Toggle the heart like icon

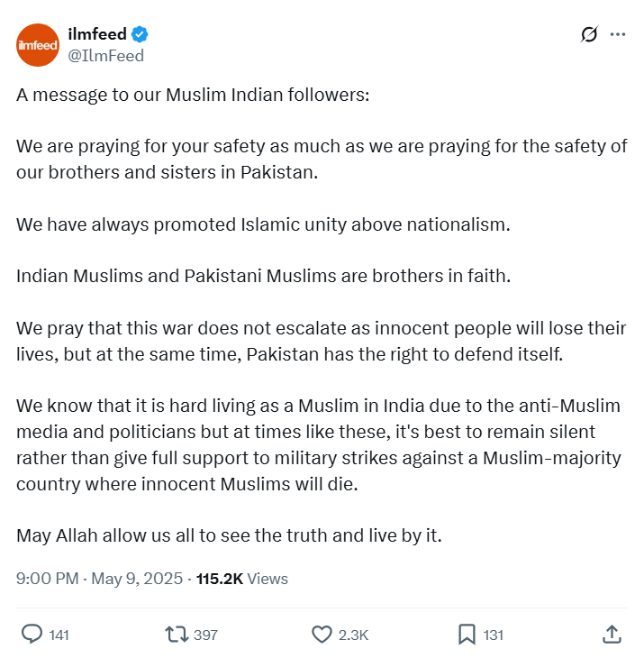tap(322, 635)
